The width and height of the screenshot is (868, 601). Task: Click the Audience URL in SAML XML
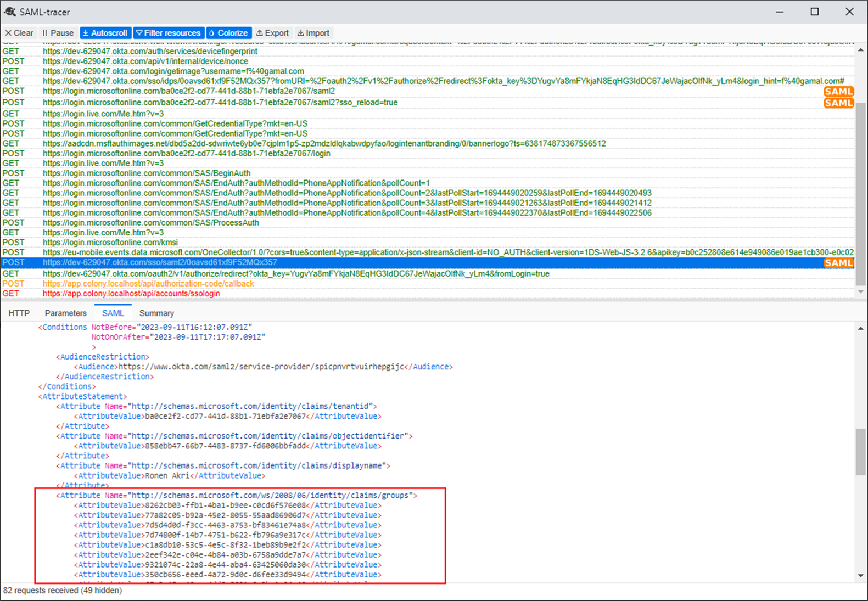point(261,367)
